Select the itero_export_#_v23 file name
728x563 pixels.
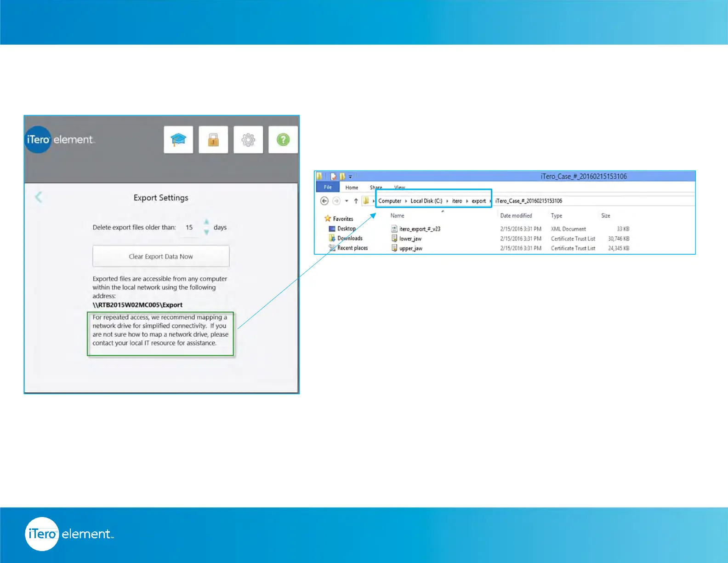[x=420, y=229]
